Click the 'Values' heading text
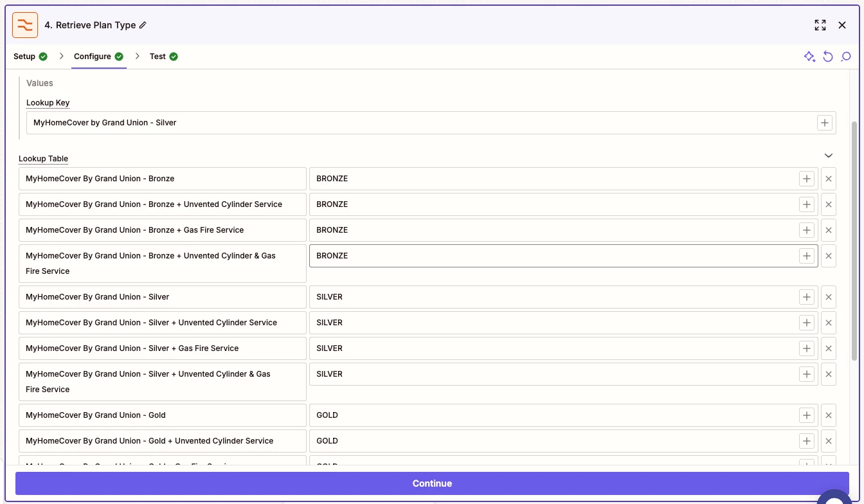Viewport: 864px width, 504px height. click(x=40, y=83)
